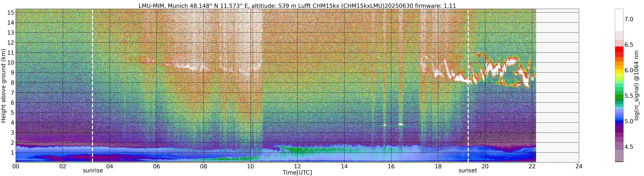Click time-axis tick label '14'
The height and width of the screenshot is (176, 644).
click(344, 166)
